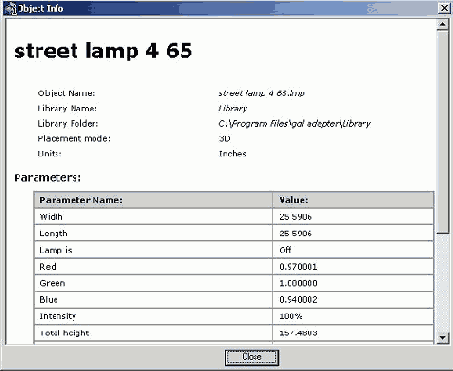
Task: Click the 'Library' name value
Action: coord(233,108)
